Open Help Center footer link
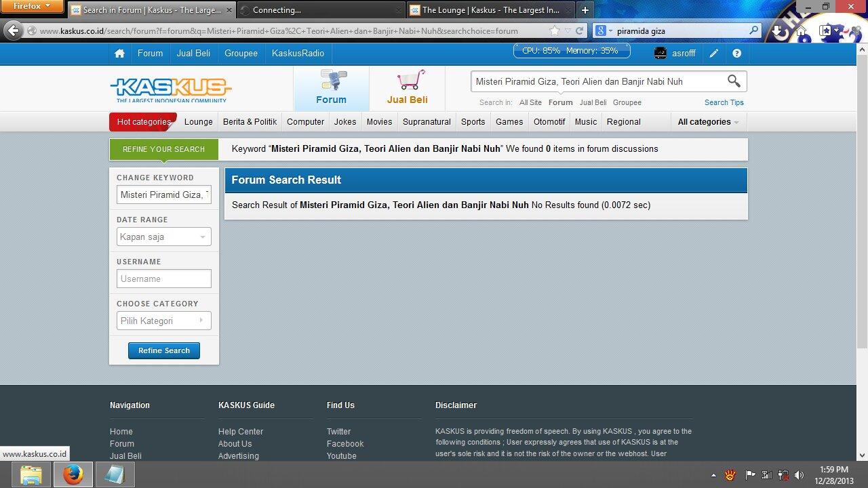The image size is (868, 488). coord(241,432)
